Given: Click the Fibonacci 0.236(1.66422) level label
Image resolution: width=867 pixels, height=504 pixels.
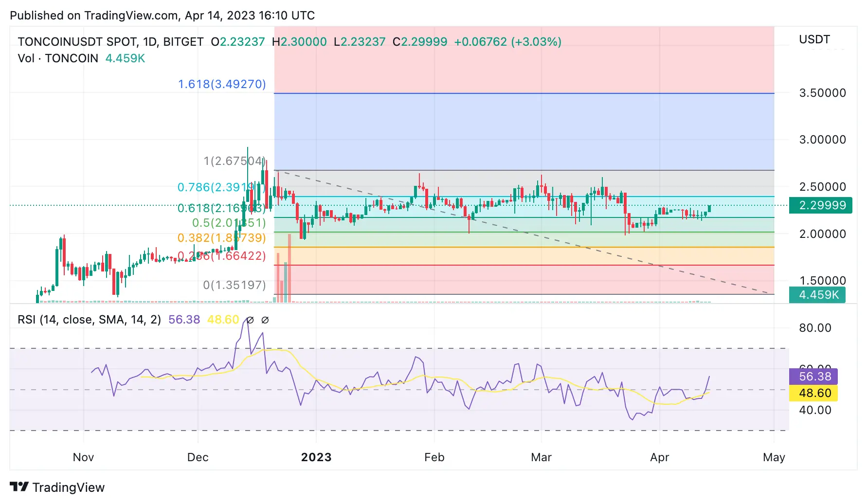Looking at the screenshot, I should click(x=221, y=256).
